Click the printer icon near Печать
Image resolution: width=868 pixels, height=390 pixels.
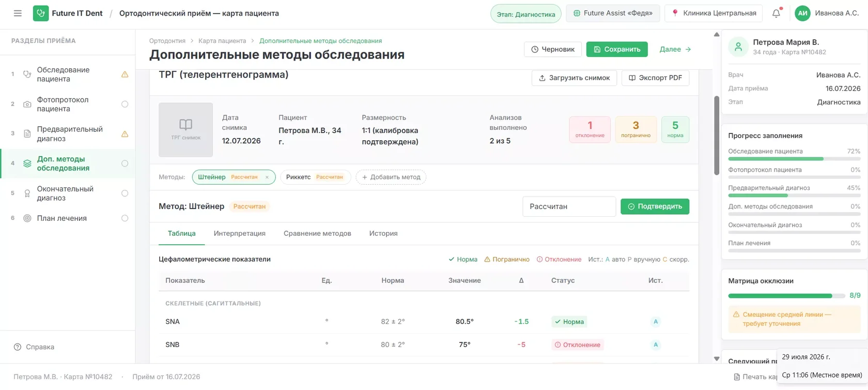[737, 377]
